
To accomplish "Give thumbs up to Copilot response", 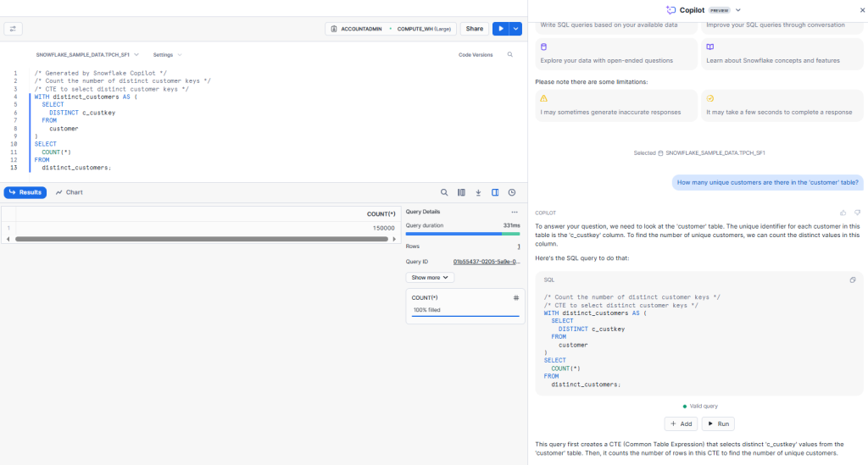I will (x=843, y=213).
